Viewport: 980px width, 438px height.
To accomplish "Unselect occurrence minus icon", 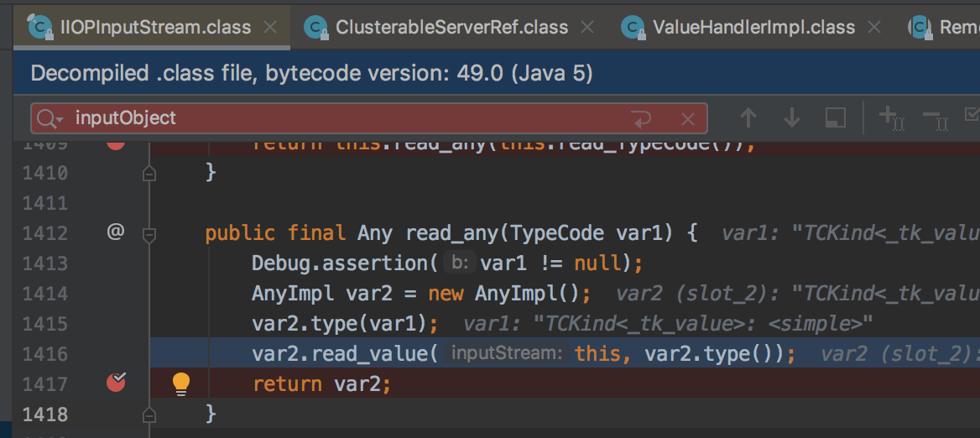I will pyautogui.click(x=936, y=118).
